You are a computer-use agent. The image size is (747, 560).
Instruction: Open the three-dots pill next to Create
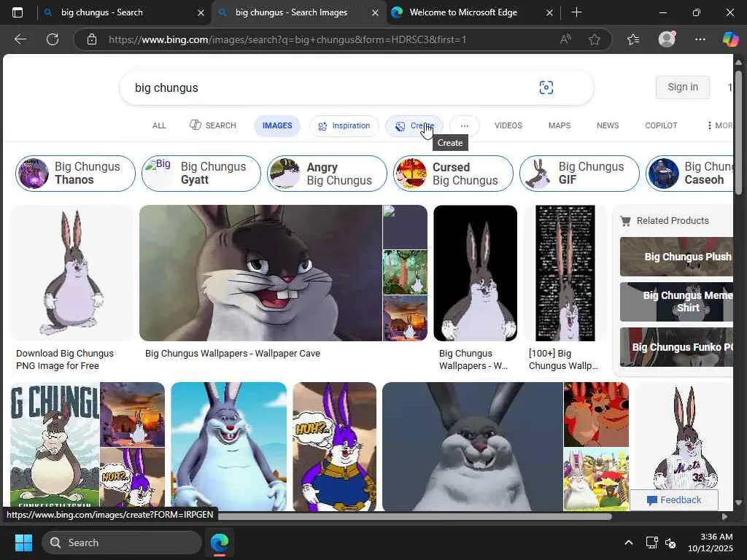tap(465, 125)
